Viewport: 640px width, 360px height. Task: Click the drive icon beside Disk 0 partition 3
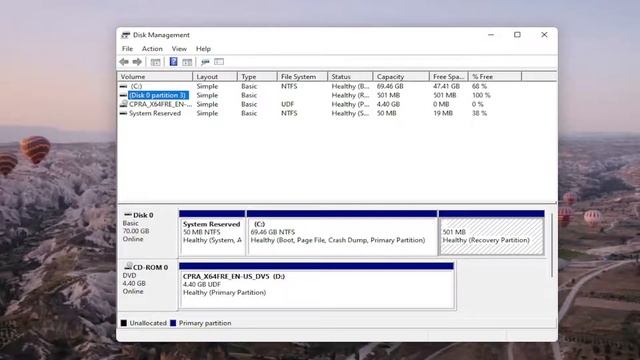pyautogui.click(x=123, y=95)
